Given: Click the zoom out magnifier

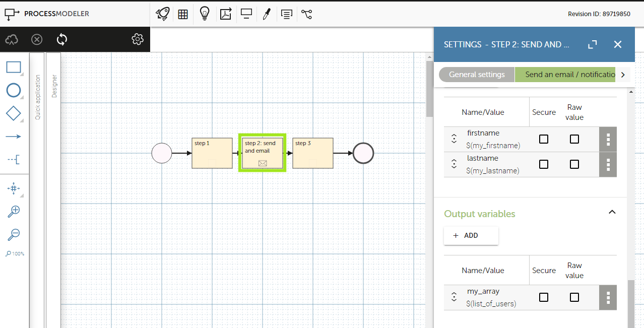Looking at the screenshot, I should coord(14,234).
